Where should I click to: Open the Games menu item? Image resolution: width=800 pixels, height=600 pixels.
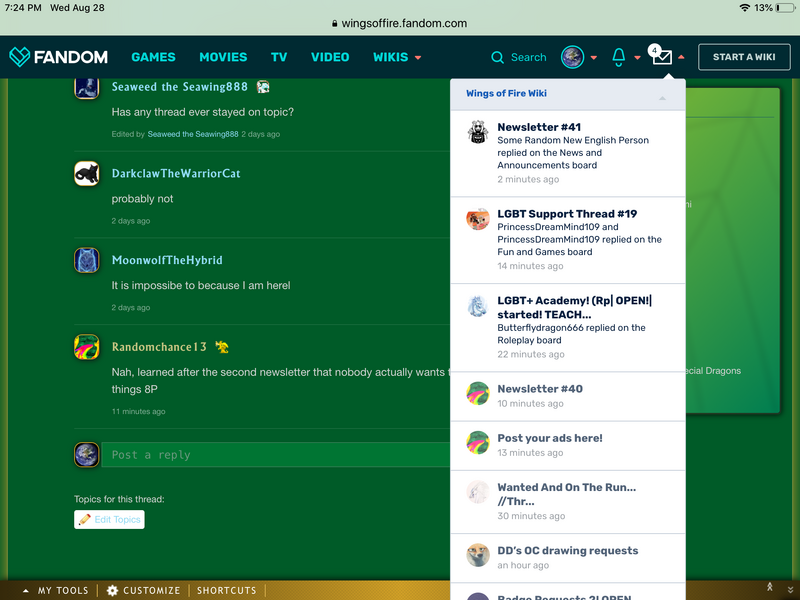pyautogui.click(x=153, y=57)
